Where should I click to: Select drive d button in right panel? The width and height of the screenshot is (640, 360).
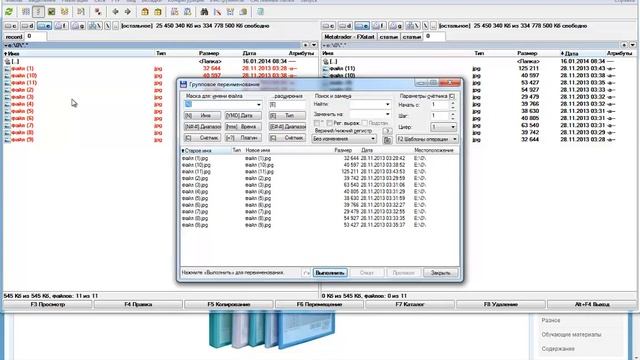pyautogui.click(x=345, y=26)
